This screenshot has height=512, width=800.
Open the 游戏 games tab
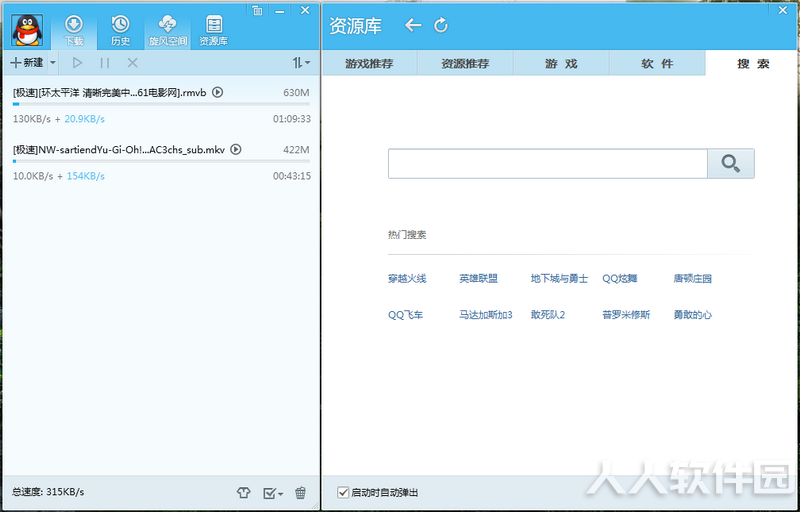click(x=561, y=64)
